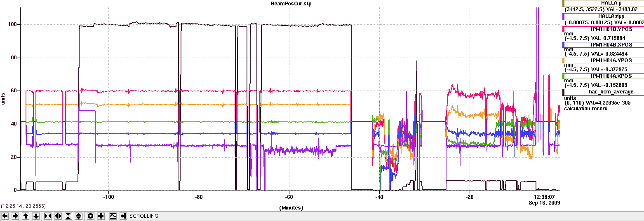Viewport: 644px width, 221px height.
Task: Click the (Minutes) x-axis label
Action: pyautogui.click(x=291, y=208)
